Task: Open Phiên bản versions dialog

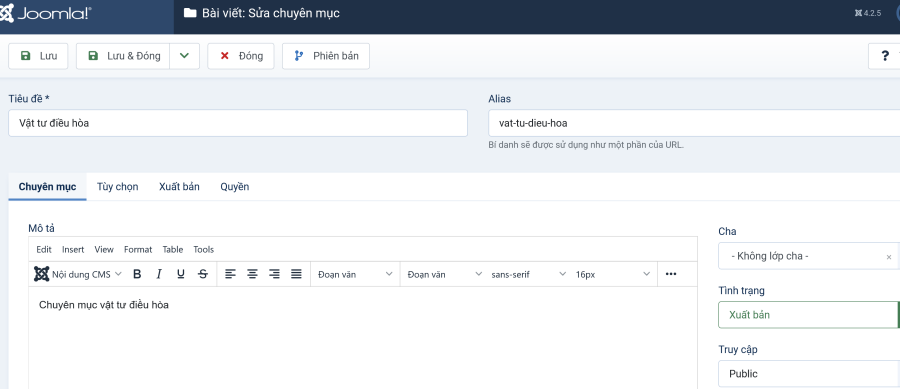Action: point(325,56)
